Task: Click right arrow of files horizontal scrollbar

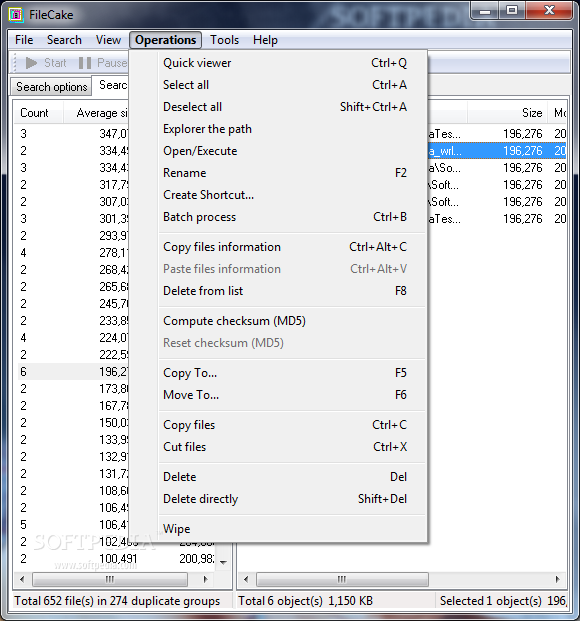Action: tap(558, 579)
